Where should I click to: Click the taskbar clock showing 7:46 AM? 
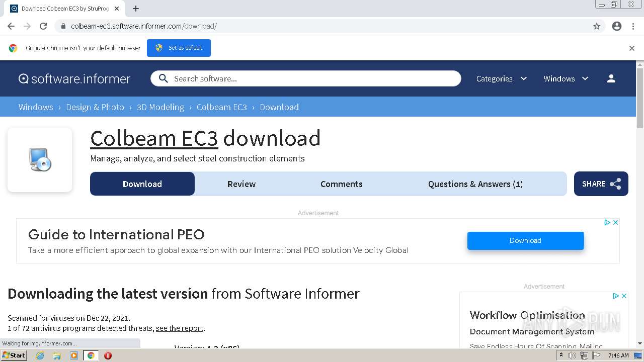[x=618, y=355]
